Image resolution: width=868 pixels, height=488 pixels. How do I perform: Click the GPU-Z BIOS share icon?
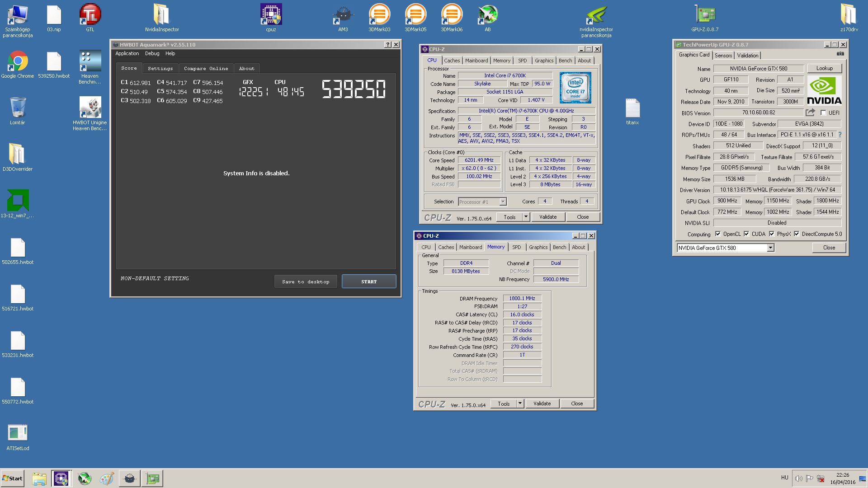pos(811,112)
